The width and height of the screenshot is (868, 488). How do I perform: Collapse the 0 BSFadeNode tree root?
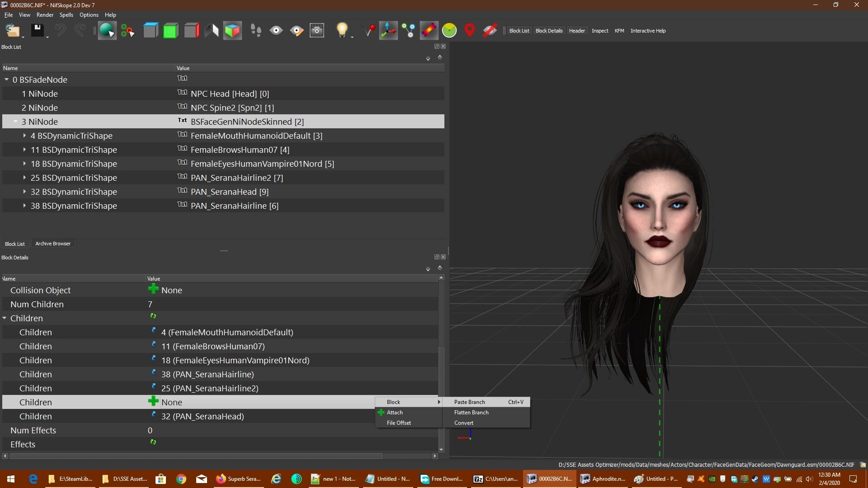coord(7,79)
